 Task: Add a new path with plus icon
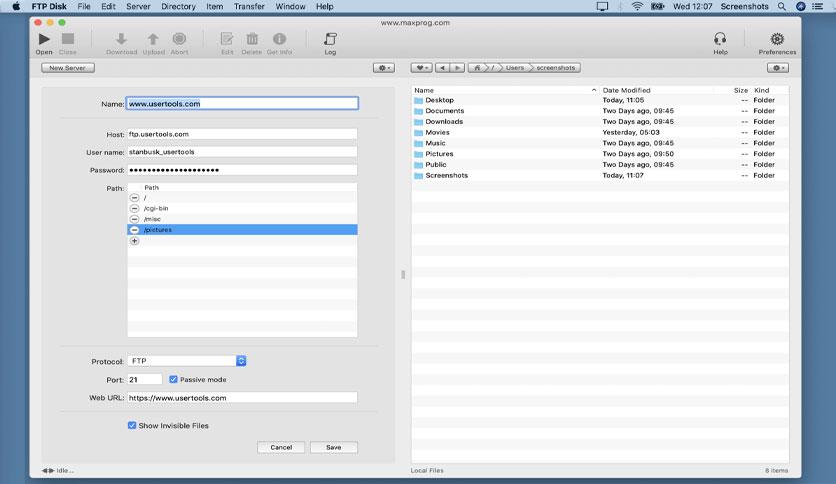134,241
